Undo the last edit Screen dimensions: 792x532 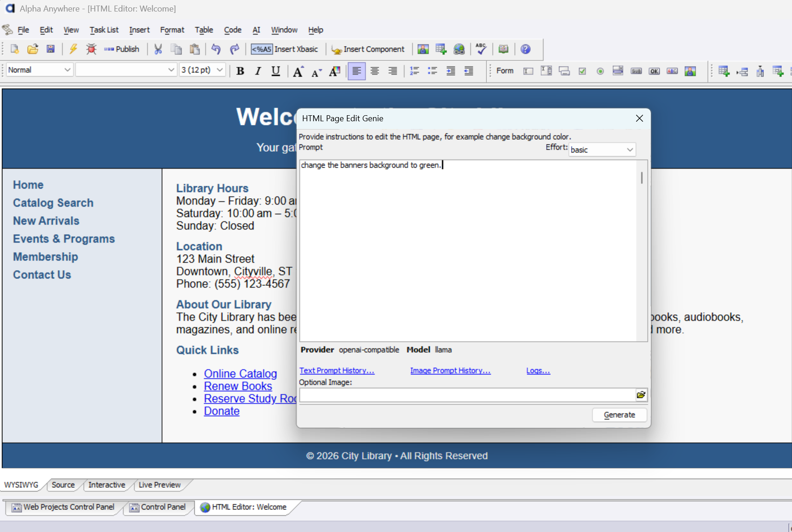pyautogui.click(x=216, y=49)
